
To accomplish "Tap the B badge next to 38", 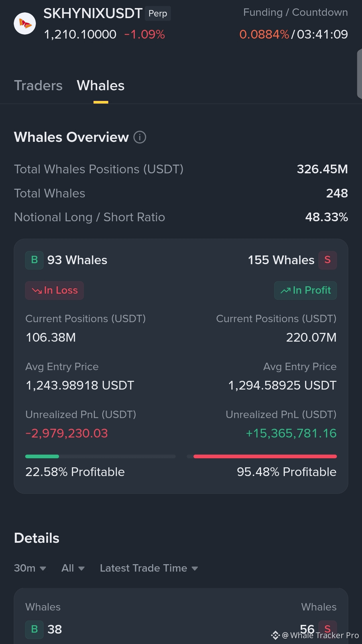I will [x=34, y=630].
